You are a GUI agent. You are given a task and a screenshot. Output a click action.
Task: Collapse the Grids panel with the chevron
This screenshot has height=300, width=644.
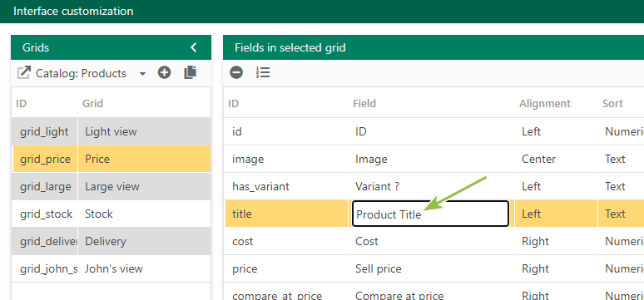tap(194, 47)
